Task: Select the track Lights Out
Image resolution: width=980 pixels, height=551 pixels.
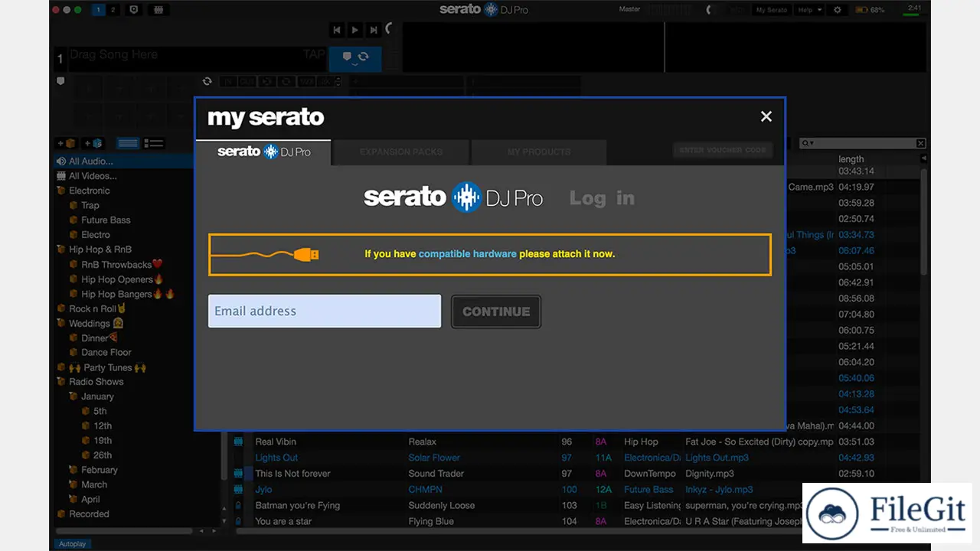Action: coord(276,458)
